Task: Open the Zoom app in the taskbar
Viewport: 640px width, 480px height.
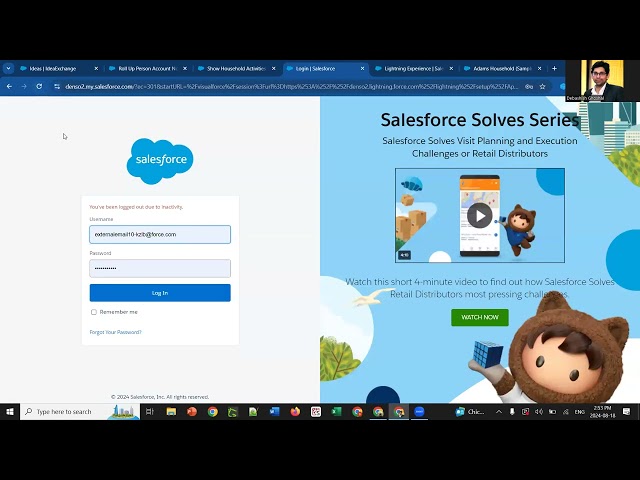Action: [419, 411]
